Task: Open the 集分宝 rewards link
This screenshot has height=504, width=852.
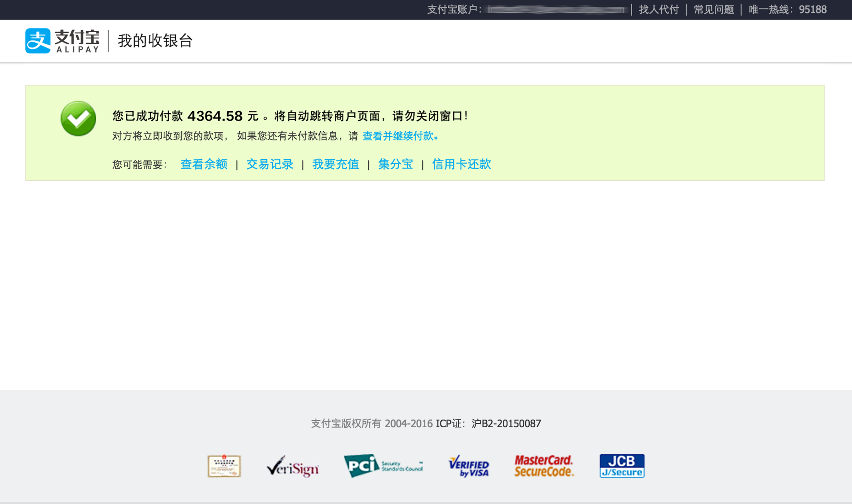Action: click(396, 164)
